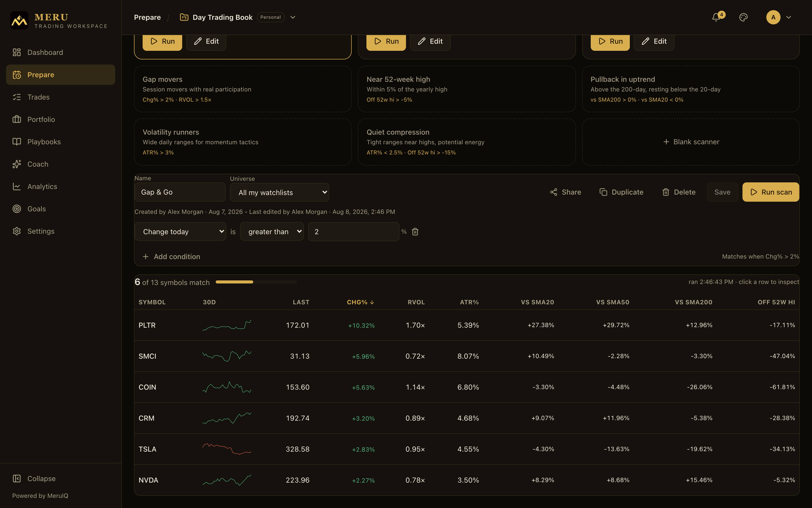Screen dimensions: 812x508
Task: Share the Gap & Go scanner
Action: (565, 192)
